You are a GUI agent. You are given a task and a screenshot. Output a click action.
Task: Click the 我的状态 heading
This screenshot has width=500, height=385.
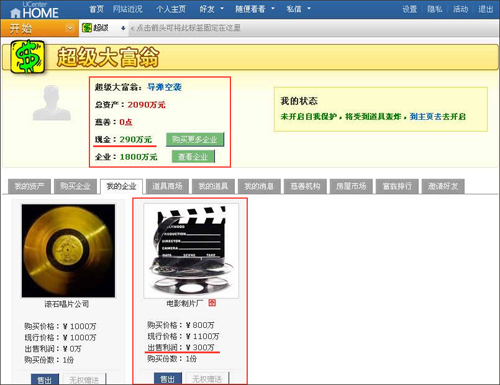click(299, 101)
